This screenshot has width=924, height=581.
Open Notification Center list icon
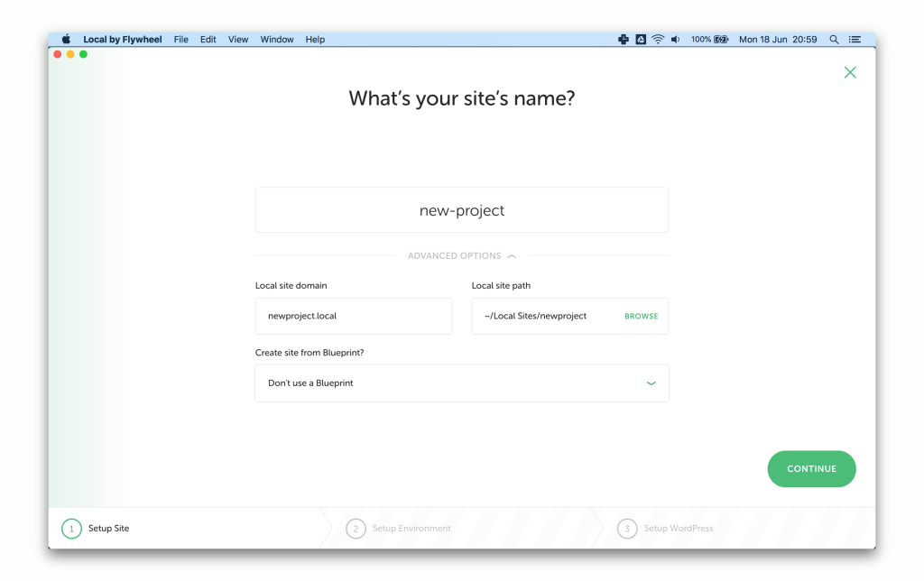click(x=855, y=40)
